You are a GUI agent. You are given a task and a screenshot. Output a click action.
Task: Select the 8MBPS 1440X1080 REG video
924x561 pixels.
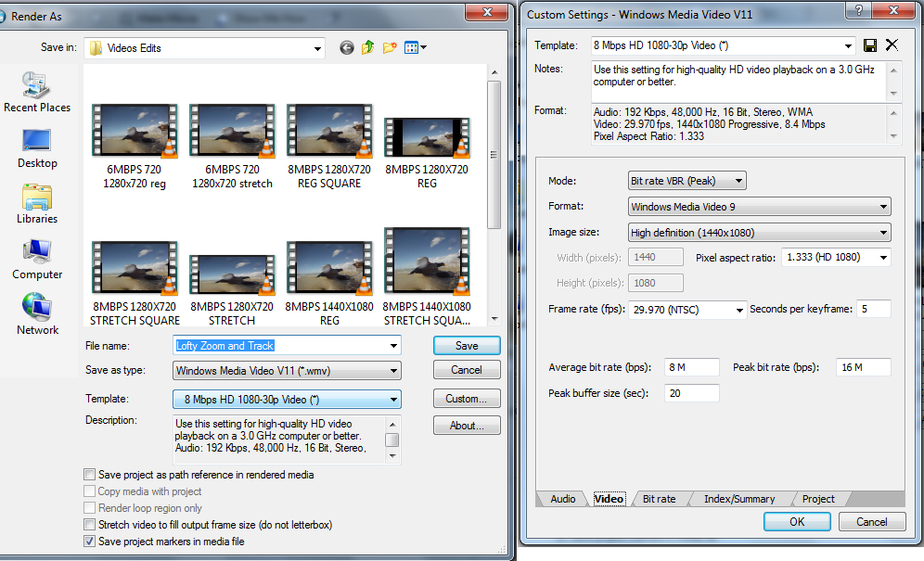329,284
